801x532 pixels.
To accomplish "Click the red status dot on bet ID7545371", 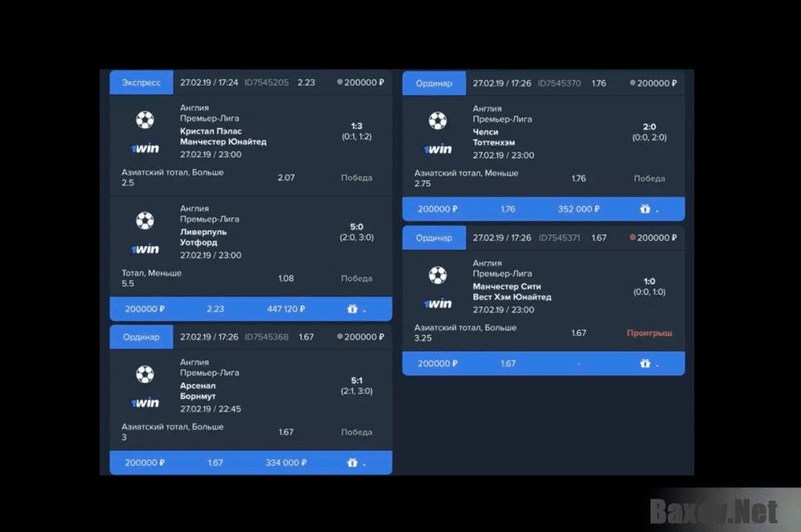I will (633, 237).
